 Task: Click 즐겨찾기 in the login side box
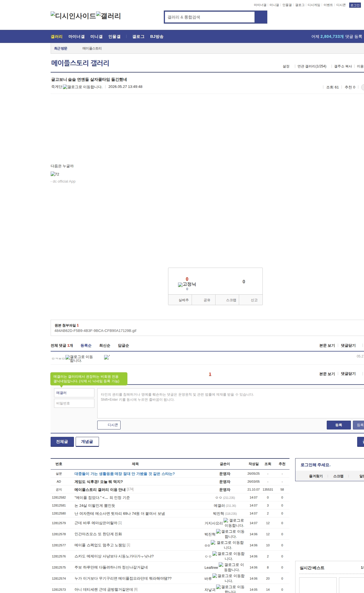[x=316, y=476]
